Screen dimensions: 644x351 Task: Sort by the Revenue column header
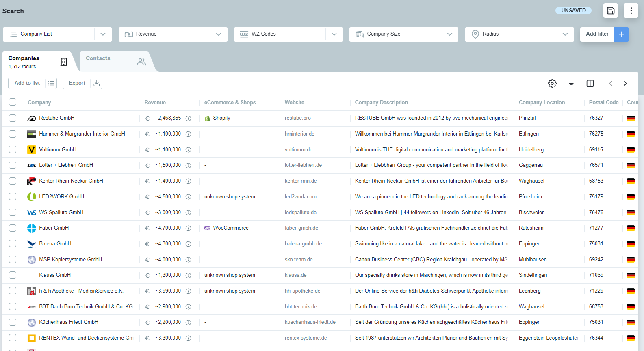pos(155,103)
